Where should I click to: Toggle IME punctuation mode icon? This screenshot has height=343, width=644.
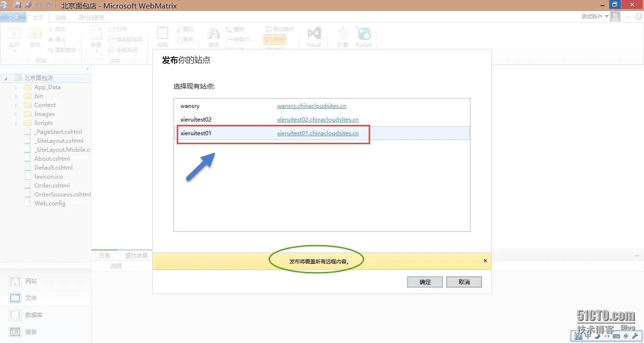pyautogui.click(x=606, y=336)
